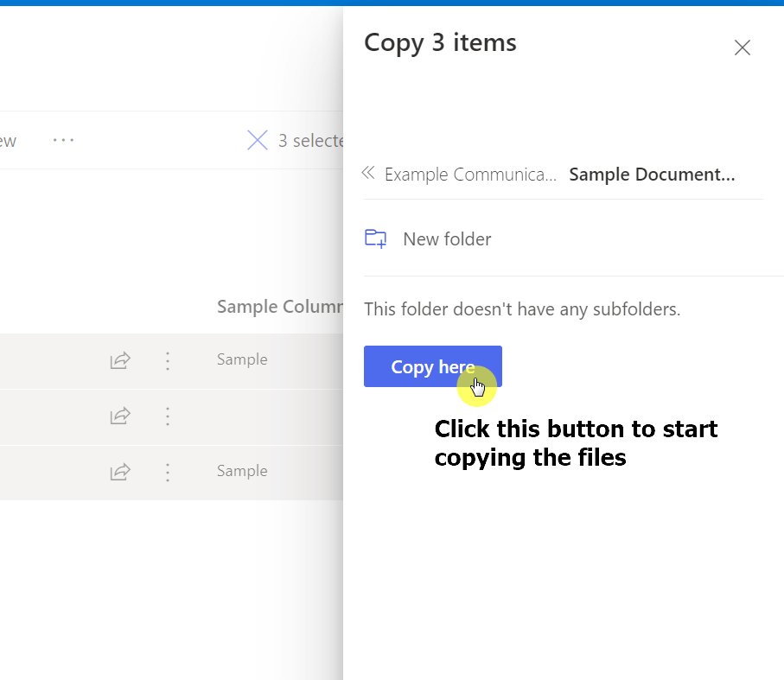Click the New folder icon
The width and height of the screenshot is (784, 680).
tap(375, 238)
